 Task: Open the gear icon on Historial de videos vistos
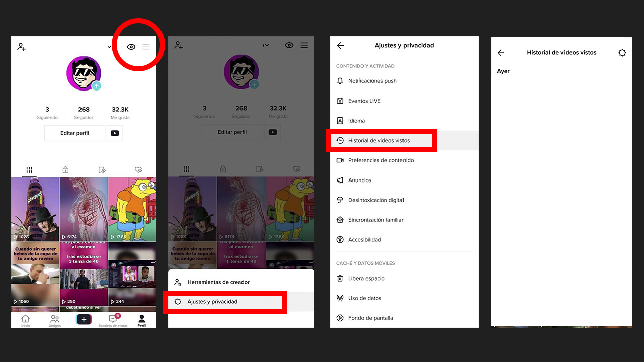click(622, 52)
